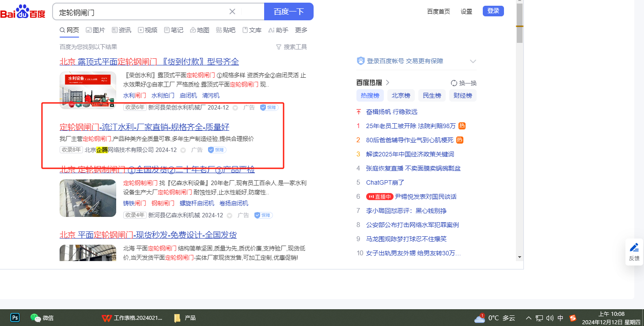Open dropdown next to 新河县荣创水利机械厂 2024-12
The width and height of the screenshot is (644, 326).
point(235,108)
